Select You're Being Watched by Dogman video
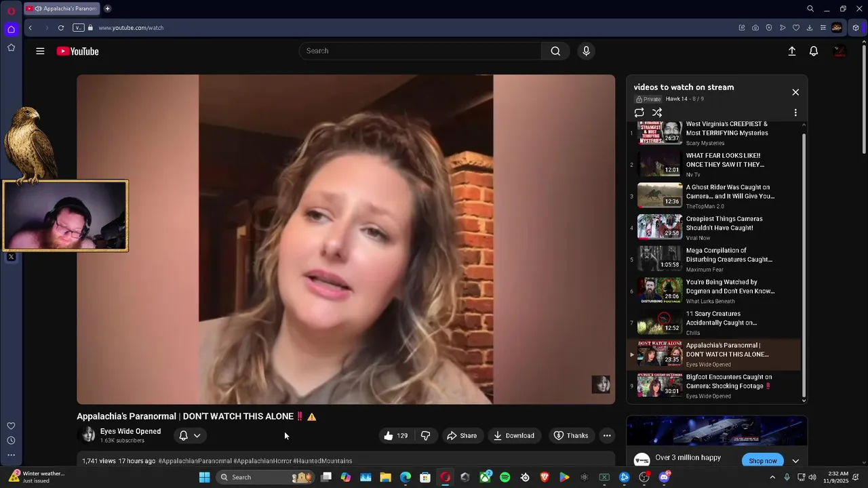 point(713,291)
